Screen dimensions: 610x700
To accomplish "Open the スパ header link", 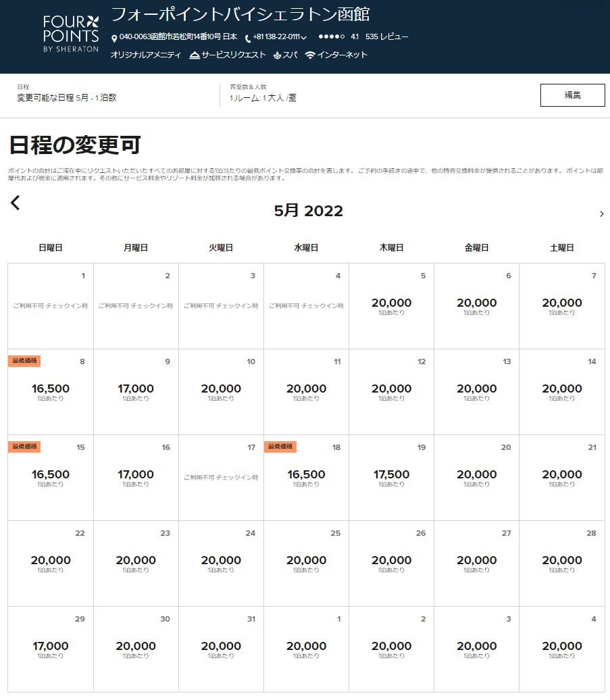I will [290, 55].
